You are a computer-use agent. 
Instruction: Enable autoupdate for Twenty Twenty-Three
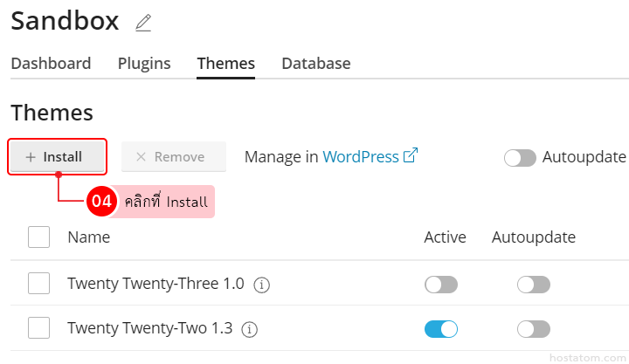[x=533, y=285]
